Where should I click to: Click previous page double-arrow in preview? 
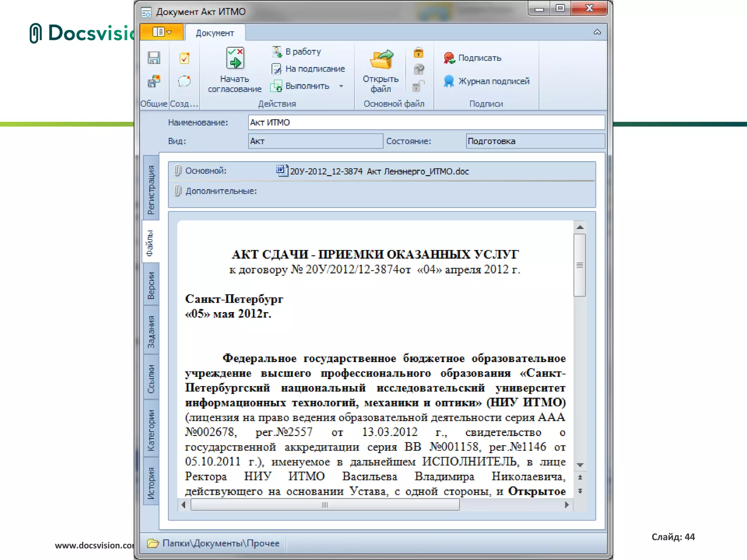pyautogui.click(x=580, y=477)
